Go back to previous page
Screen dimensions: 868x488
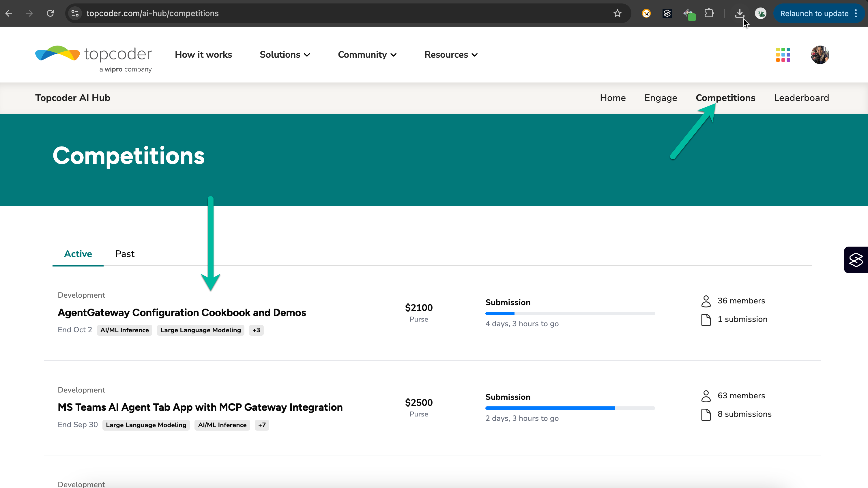point(9,14)
